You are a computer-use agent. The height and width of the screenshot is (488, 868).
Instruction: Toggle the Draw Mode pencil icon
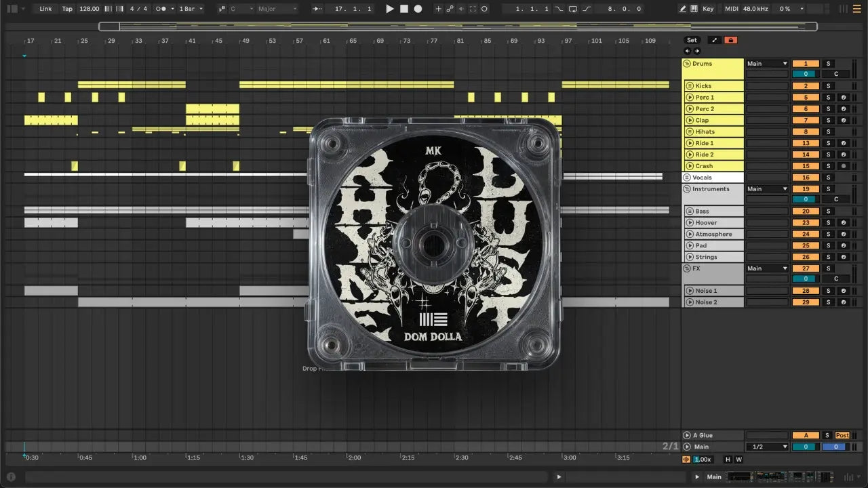(x=683, y=9)
